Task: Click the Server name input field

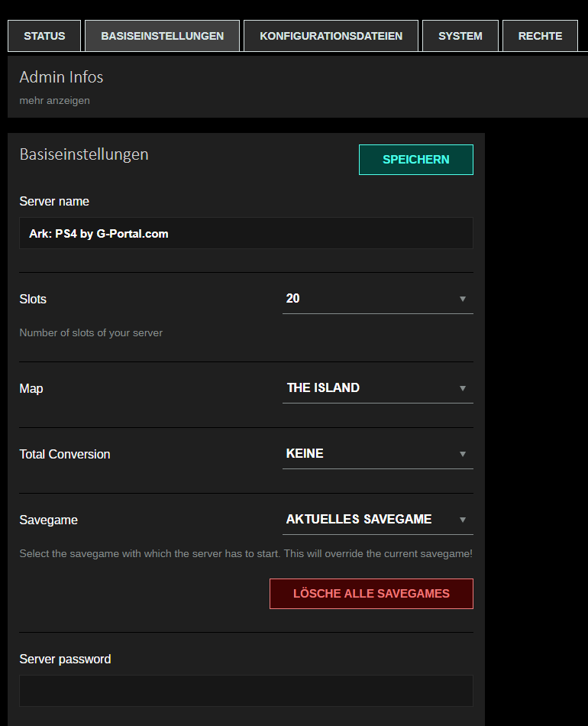Action: (x=246, y=233)
